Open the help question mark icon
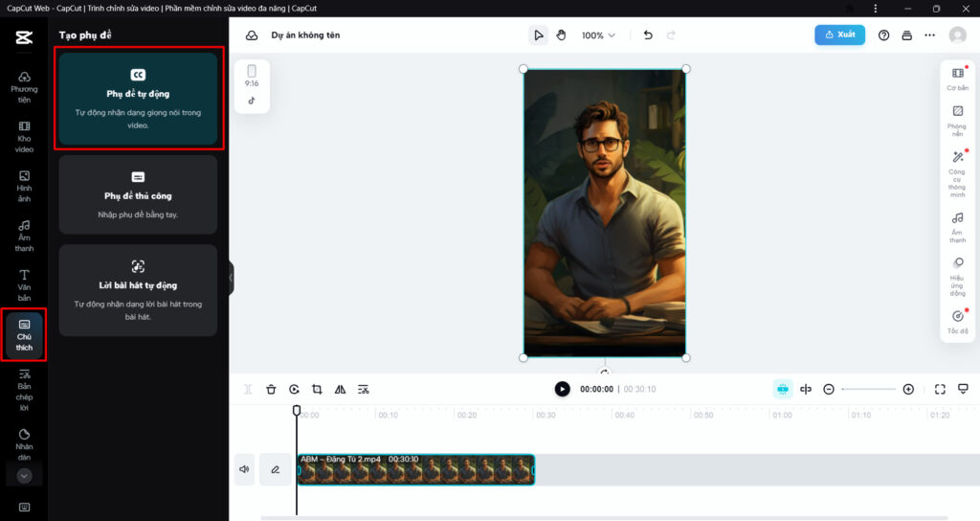The image size is (980, 521). (883, 35)
